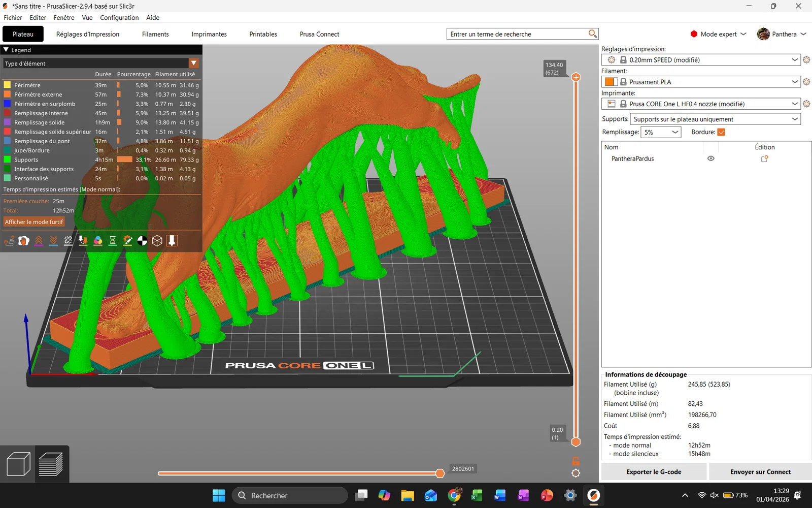The image size is (812, 508).
Task: Open Microsoft Excel from the taskbar
Action: click(477, 495)
